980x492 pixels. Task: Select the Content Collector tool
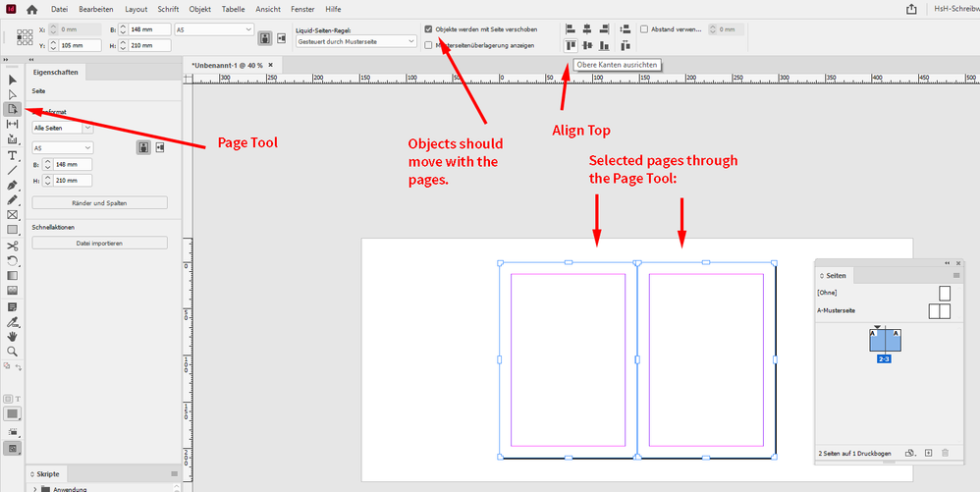12,139
